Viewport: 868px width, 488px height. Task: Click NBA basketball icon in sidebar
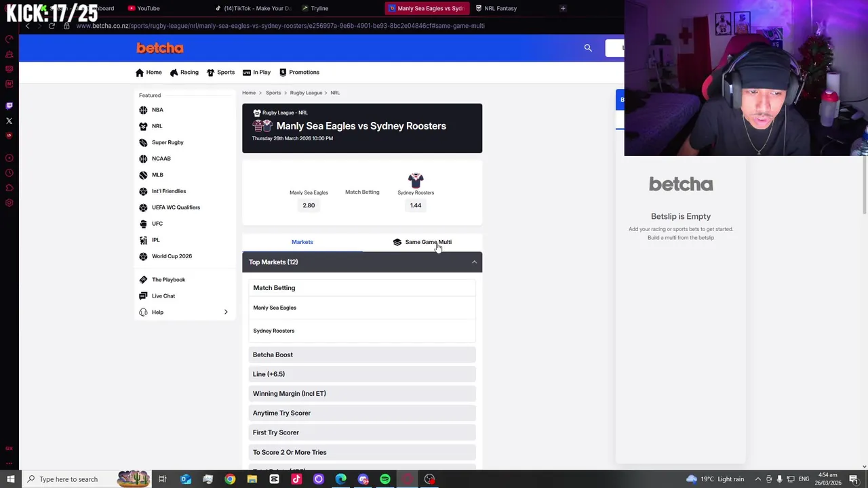point(143,110)
